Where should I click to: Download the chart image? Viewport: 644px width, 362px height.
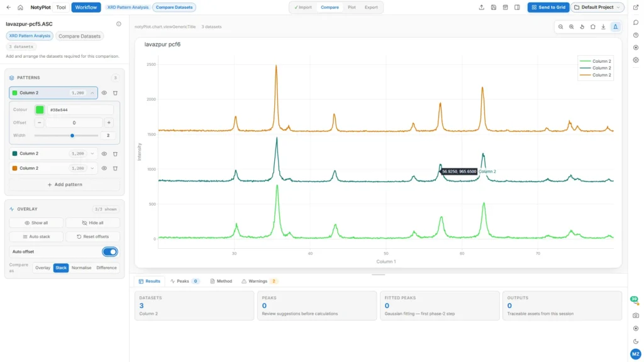pos(603,26)
